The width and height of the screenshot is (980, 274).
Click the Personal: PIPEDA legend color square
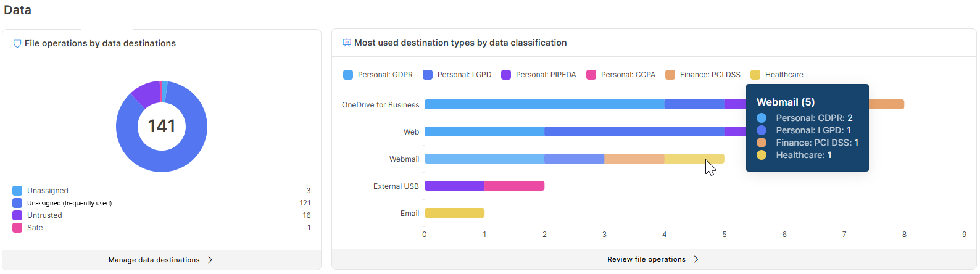tap(506, 75)
